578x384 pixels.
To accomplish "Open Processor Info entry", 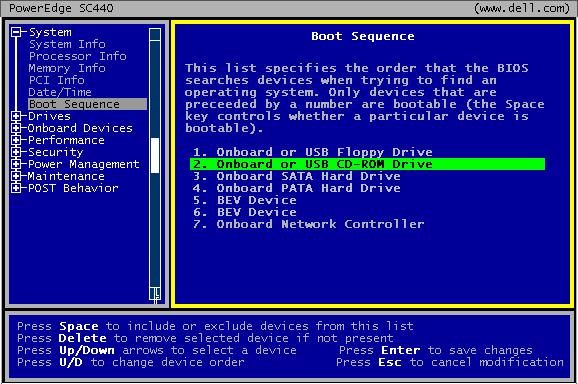I will coord(77,56).
